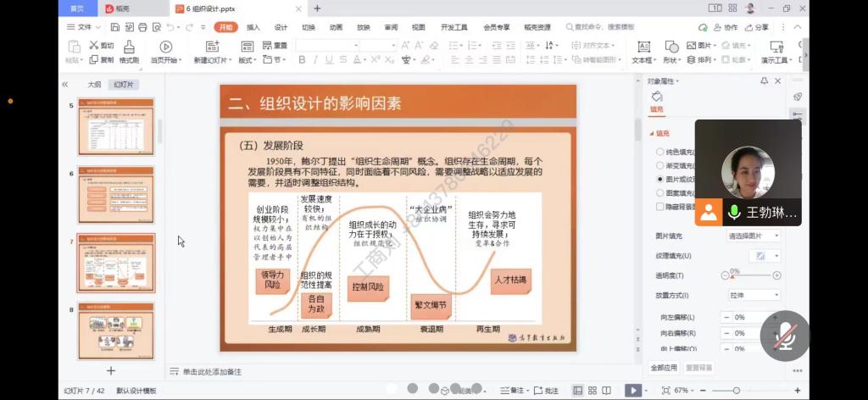Open the picture fill (请选择图片) dropdown
This screenshot has width=868, height=400.
click(754, 236)
